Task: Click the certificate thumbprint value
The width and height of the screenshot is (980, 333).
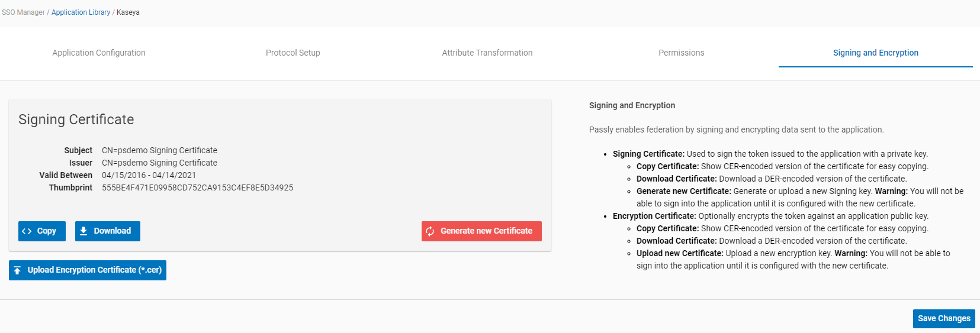Action: click(x=197, y=187)
